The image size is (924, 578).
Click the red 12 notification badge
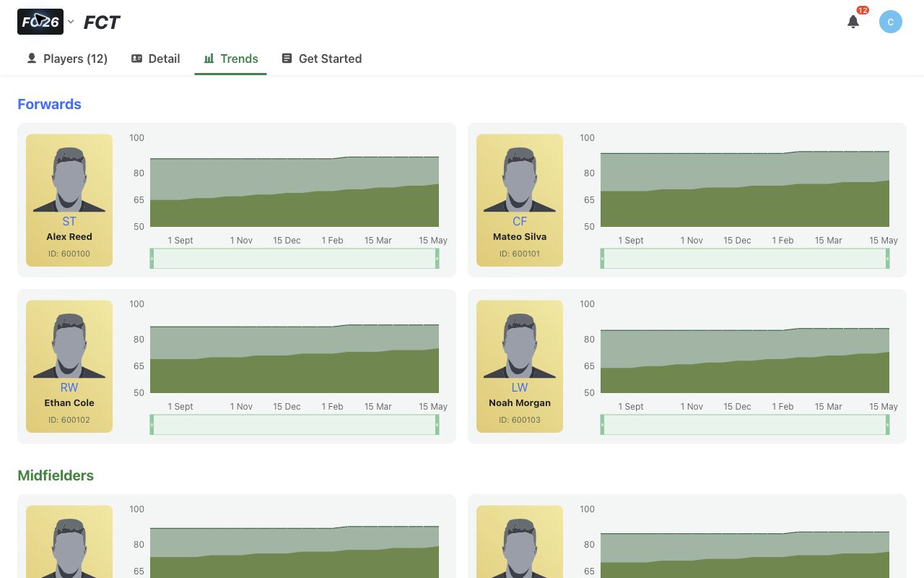863,10
